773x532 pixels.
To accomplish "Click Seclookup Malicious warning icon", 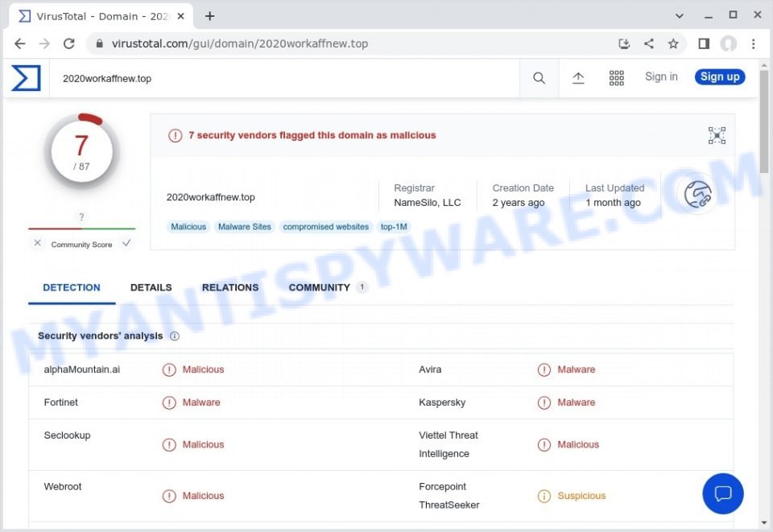I will [169, 445].
